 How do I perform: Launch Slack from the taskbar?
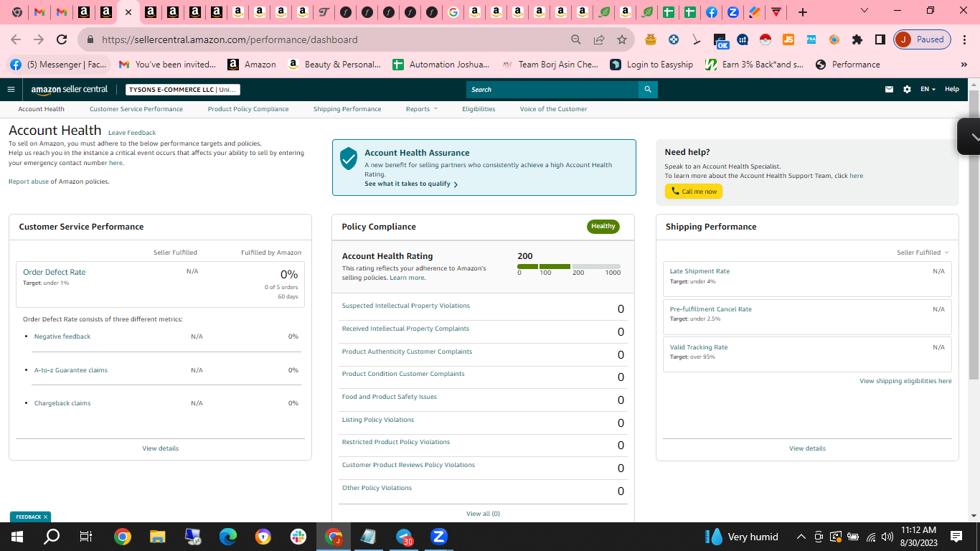pos(298,537)
